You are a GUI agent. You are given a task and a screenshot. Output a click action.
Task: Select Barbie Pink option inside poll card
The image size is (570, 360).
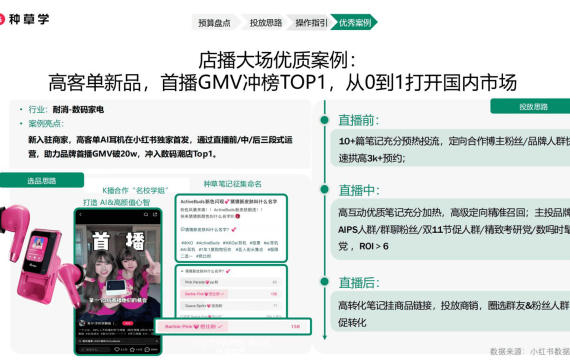click(230, 294)
